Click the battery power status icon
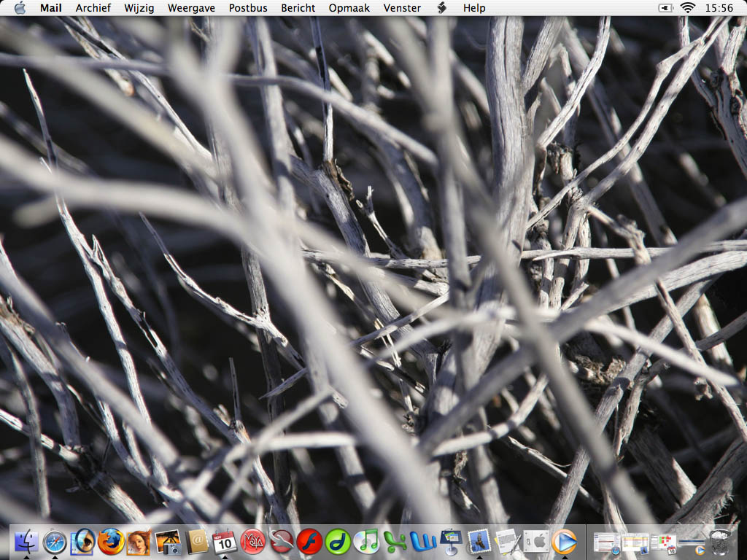Image resolution: width=747 pixels, height=560 pixels. pyautogui.click(x=665, y=7)
